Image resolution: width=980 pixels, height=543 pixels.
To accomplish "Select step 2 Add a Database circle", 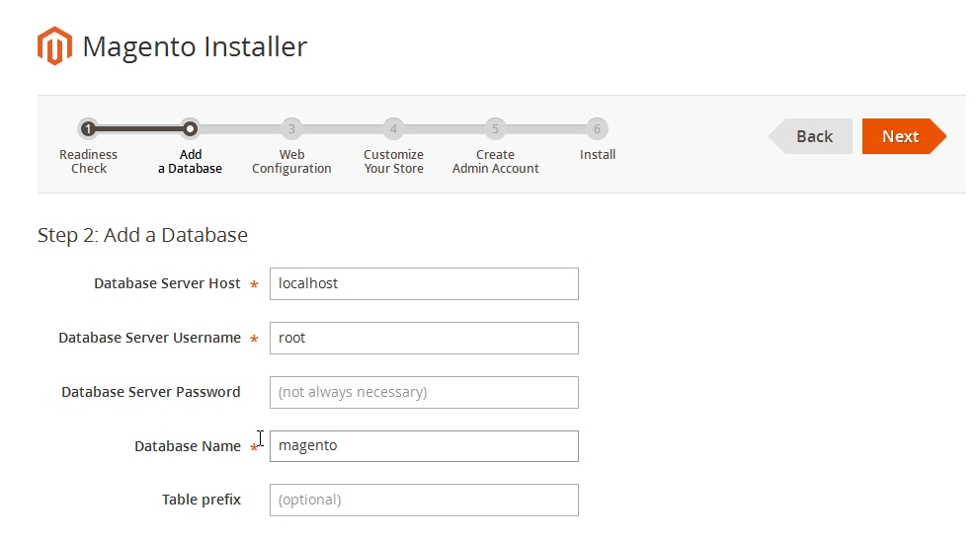I will (190, 128).
